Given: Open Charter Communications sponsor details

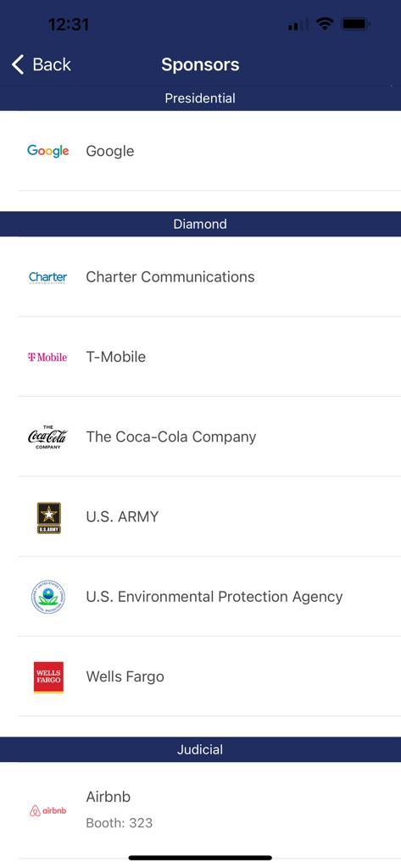Looking at the screenshot, I should [200, 277].
